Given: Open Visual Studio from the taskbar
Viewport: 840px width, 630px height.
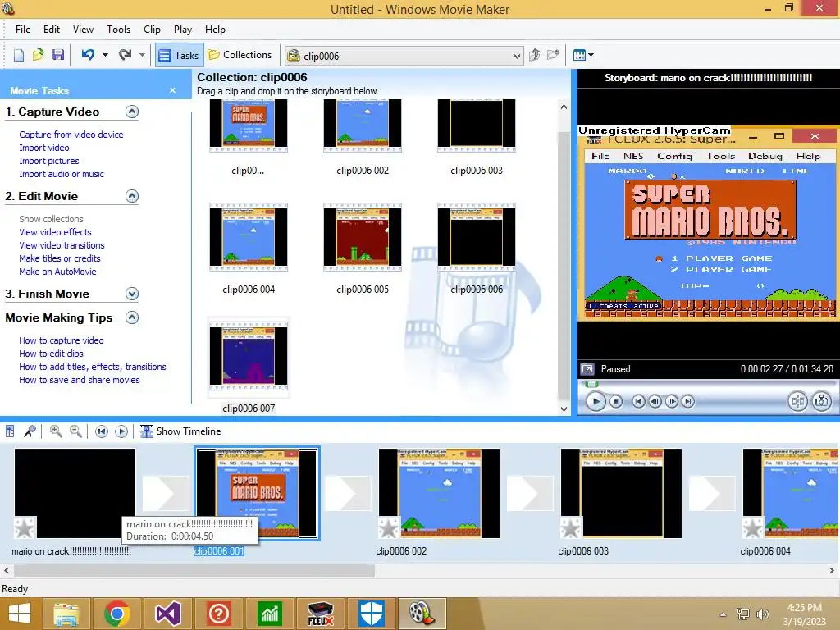Looking at the screenshot, I should [x=167, y=614].
